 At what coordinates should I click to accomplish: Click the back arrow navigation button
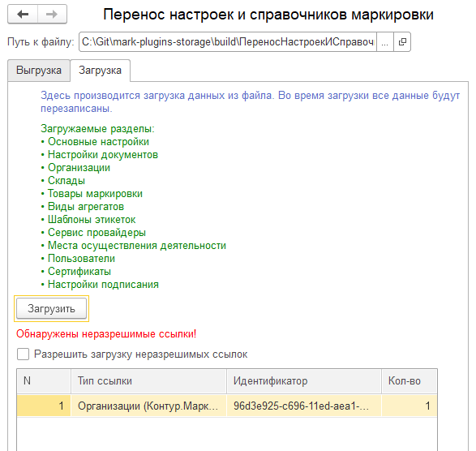[23, 14]
